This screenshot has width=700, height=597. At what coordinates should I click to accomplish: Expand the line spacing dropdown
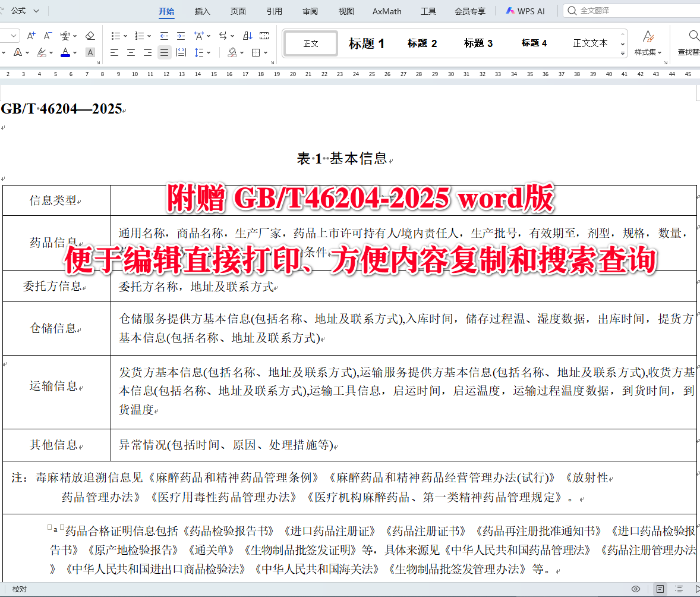209,52
